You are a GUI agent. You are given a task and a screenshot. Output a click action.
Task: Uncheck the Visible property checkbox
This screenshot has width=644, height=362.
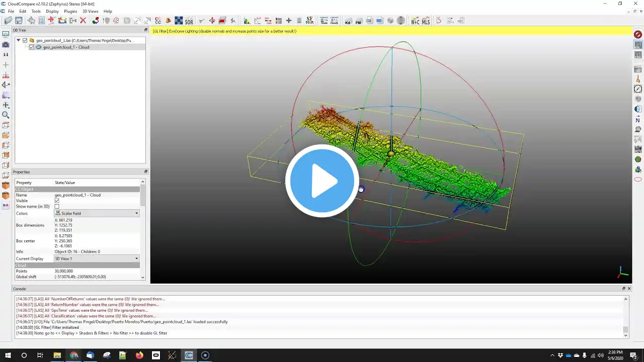57,201
